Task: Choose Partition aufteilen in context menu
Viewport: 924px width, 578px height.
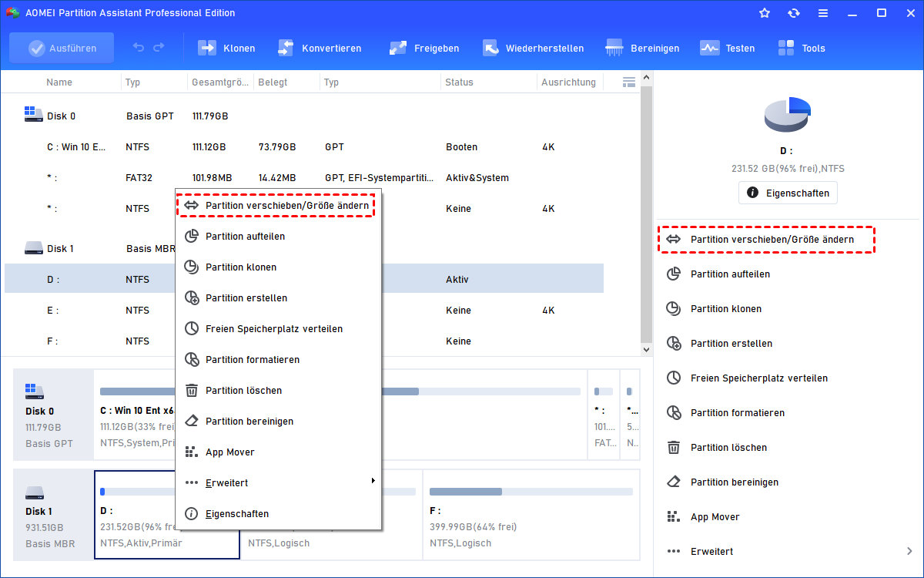Action: click(x=278, y=237)
